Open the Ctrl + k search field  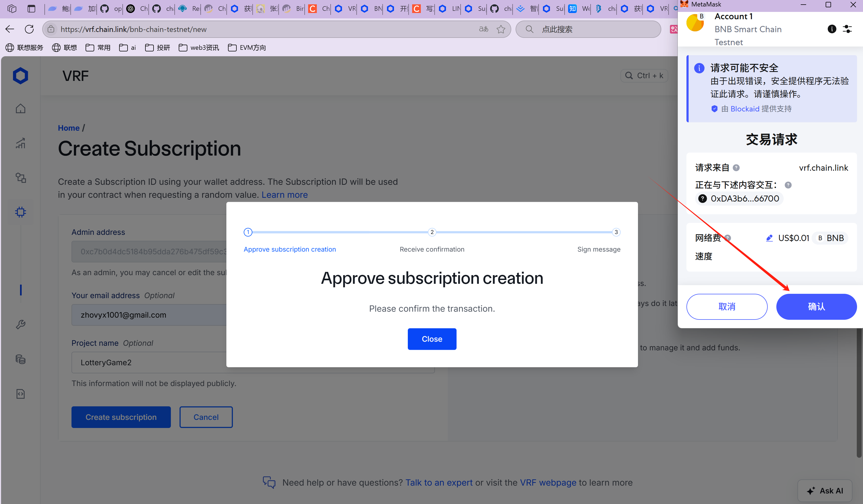[x=644, y=76]
